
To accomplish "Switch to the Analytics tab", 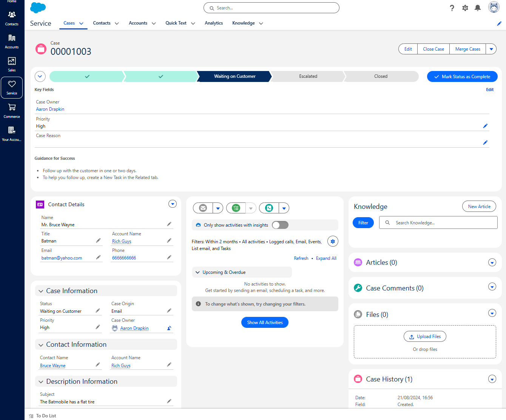I will (x=214, y=23).
